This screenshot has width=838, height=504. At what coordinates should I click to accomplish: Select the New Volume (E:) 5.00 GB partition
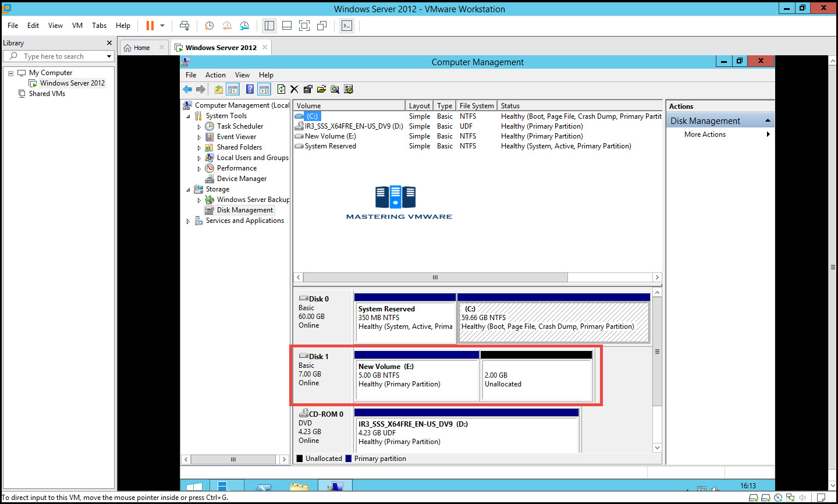click(x=417, y=376)
